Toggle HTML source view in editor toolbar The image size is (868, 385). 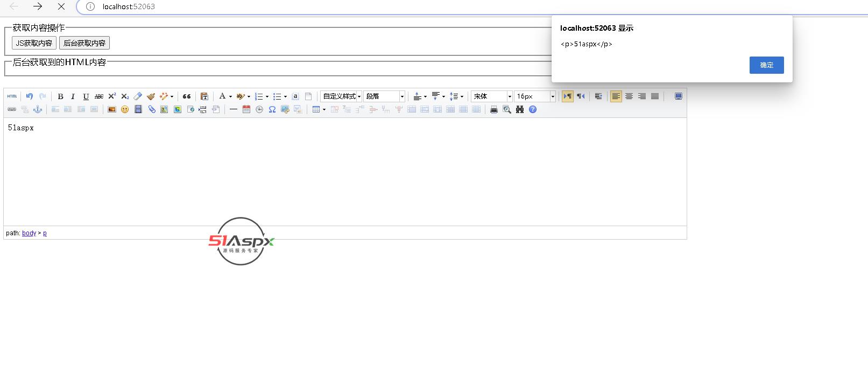tap(12, 96)
